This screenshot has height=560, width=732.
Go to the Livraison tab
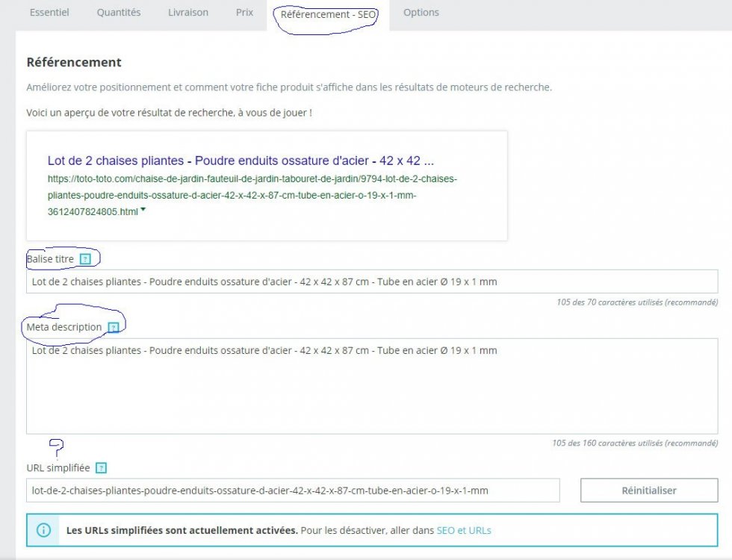click(x=188, y=13)
